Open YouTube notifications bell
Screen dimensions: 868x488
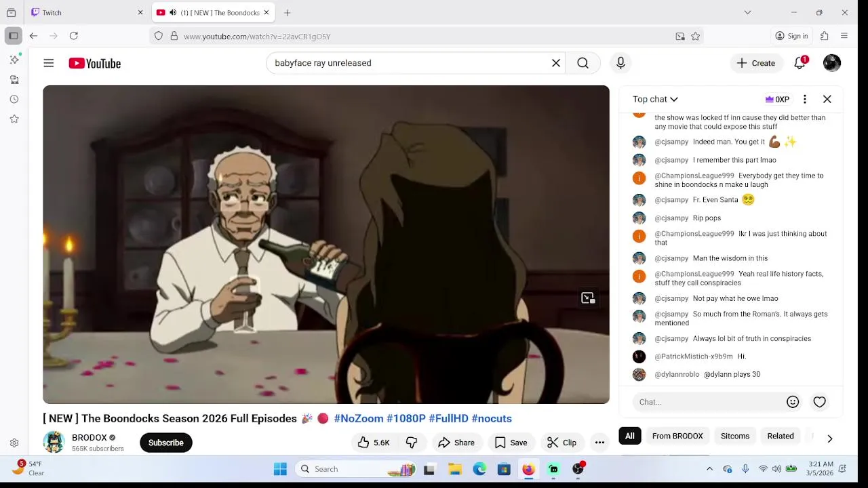tap(800, 63)
